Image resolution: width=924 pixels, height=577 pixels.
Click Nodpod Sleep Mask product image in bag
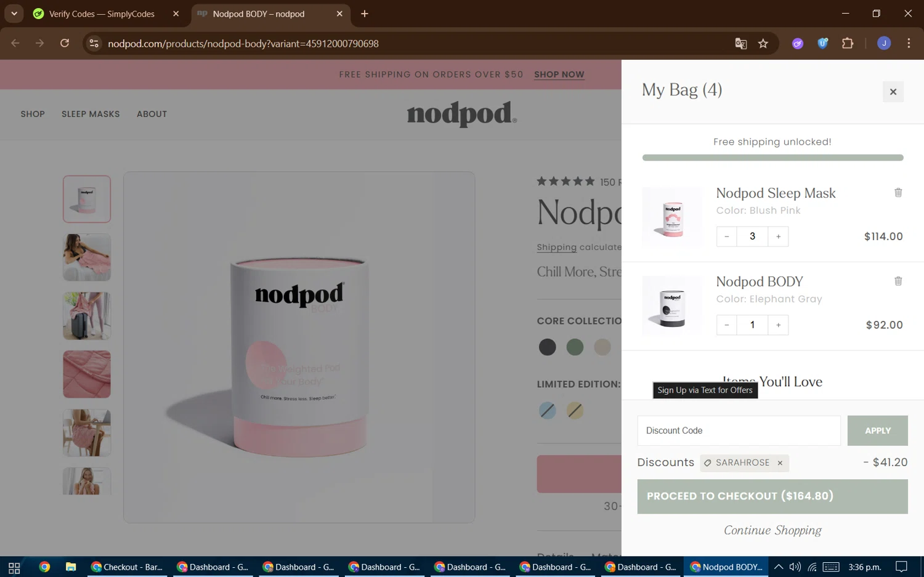point(671,217)
